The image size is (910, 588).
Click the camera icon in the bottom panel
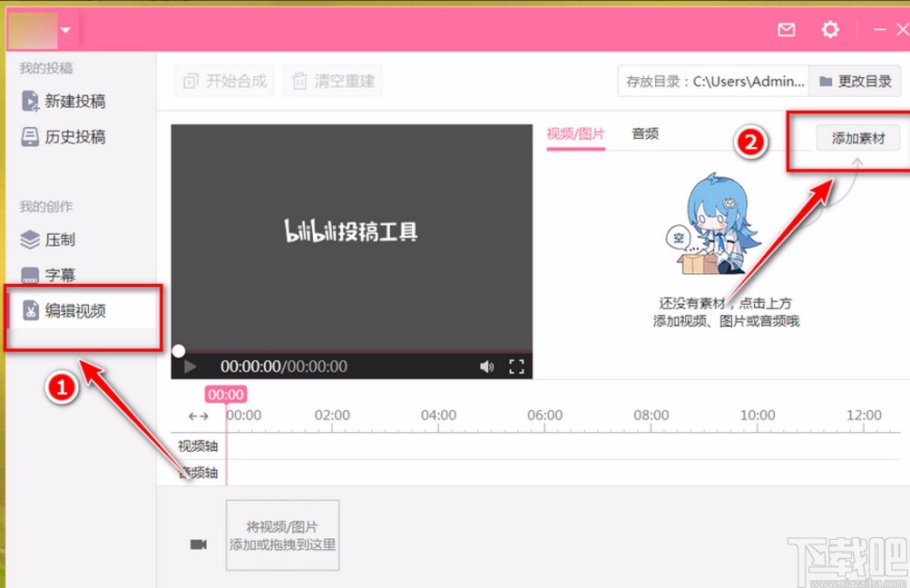197,534
